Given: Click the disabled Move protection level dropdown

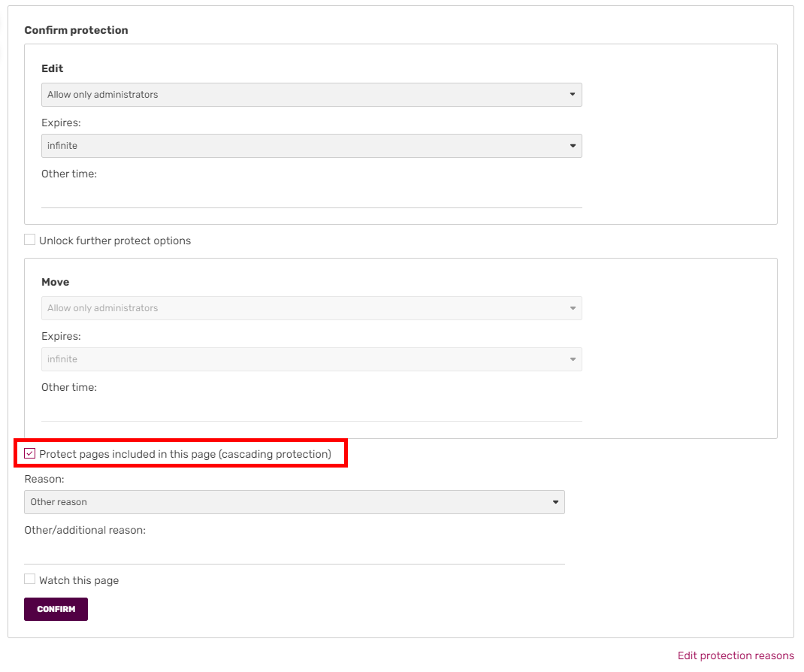Looking at the screenshot, I should tap(311, 308).
